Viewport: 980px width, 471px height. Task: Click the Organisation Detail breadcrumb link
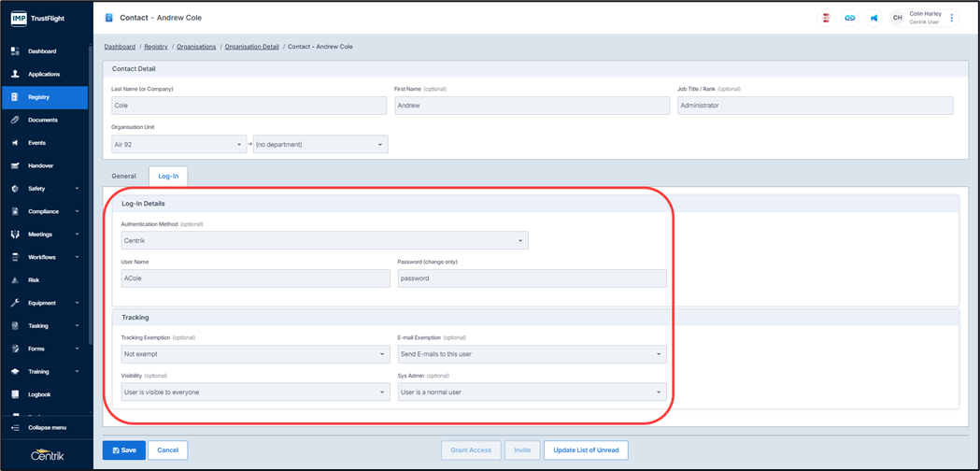[x=251, y=47]
